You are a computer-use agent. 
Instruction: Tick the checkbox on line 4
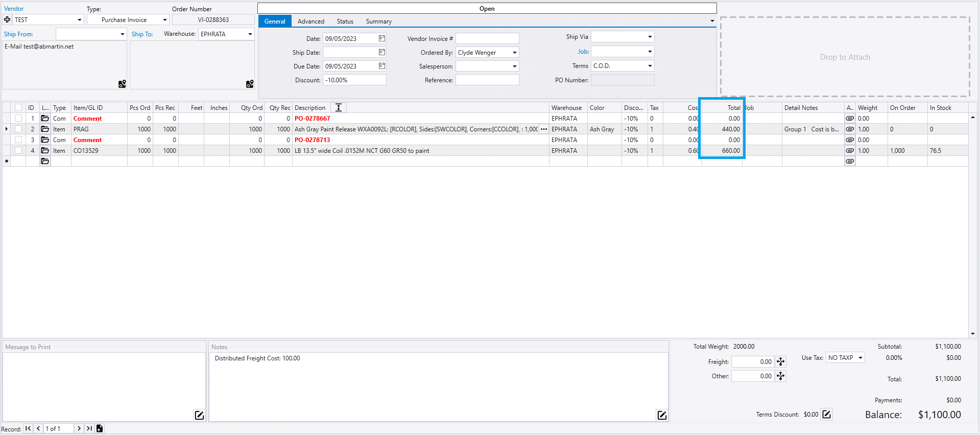point(18,151)
